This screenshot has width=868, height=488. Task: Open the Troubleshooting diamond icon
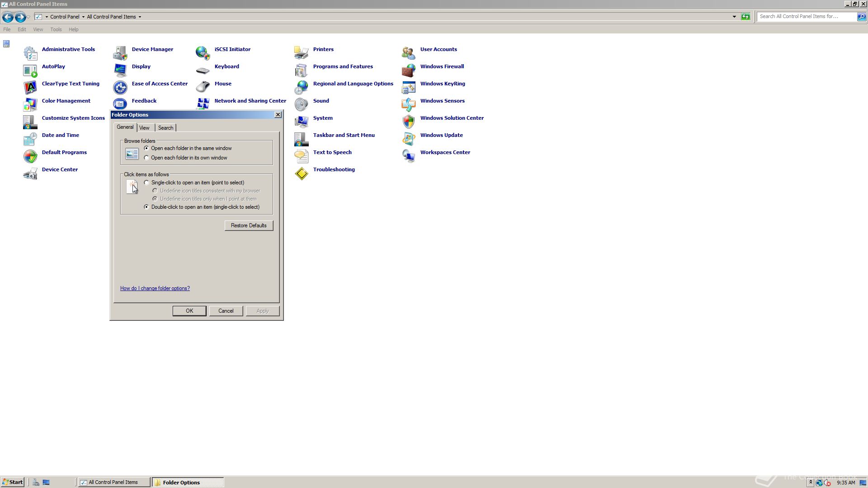tap(302, 174)
